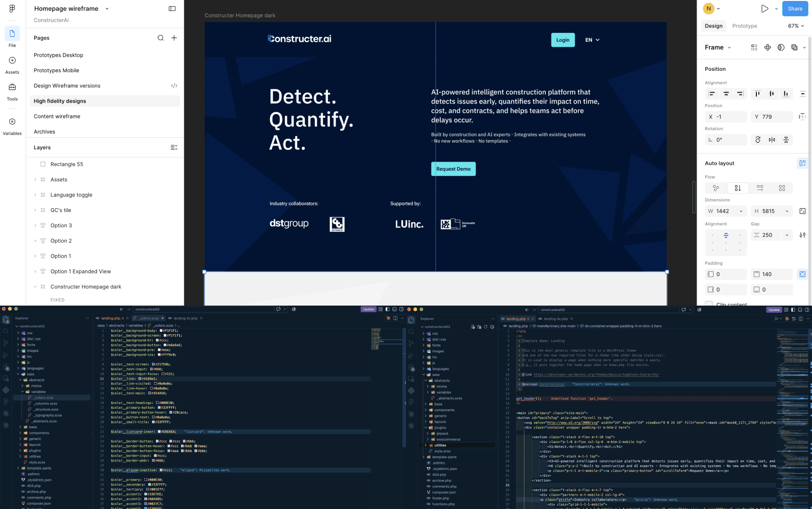This screenshot has height=509, width=812.
Task: Add a new page with plus icon
Action: pos(174,38)
